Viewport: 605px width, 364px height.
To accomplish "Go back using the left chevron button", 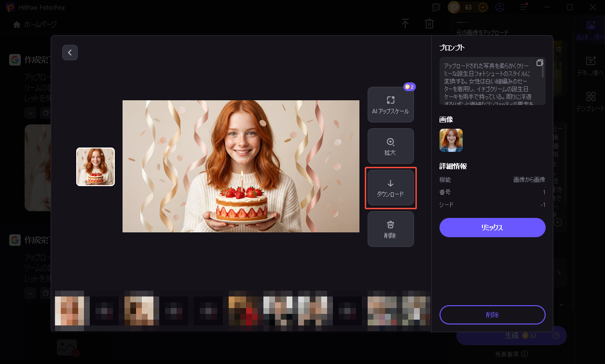I will pyautogui.click(x=69, y=52).
